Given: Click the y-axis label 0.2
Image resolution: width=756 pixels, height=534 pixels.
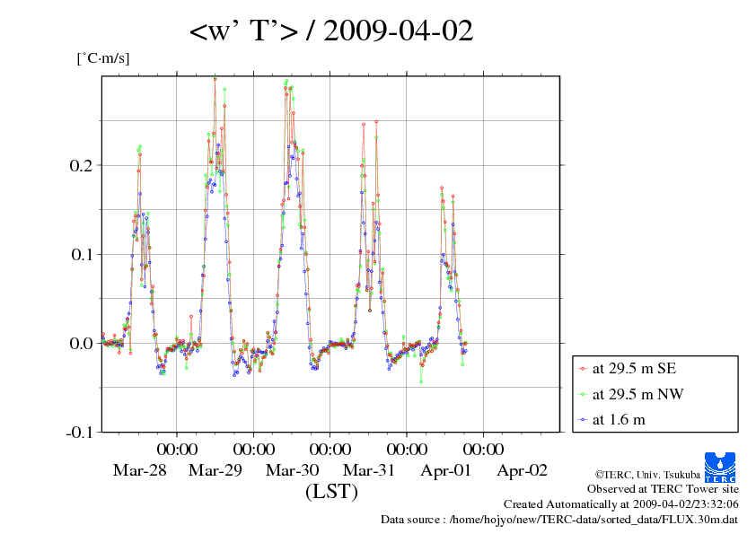Looking at the screenshot, I should [x=81, y=165].
